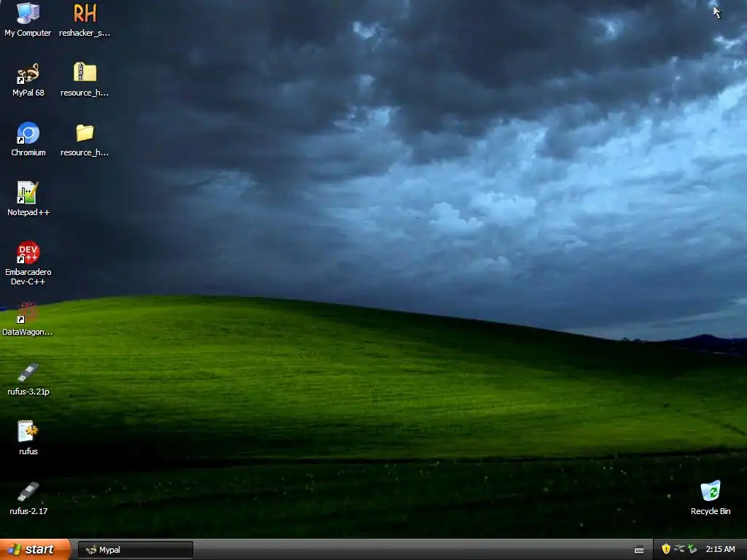This screenshot has width=747, height=560.
Task: Activate the Mypal taskbar button
Action: pos(135,550)
